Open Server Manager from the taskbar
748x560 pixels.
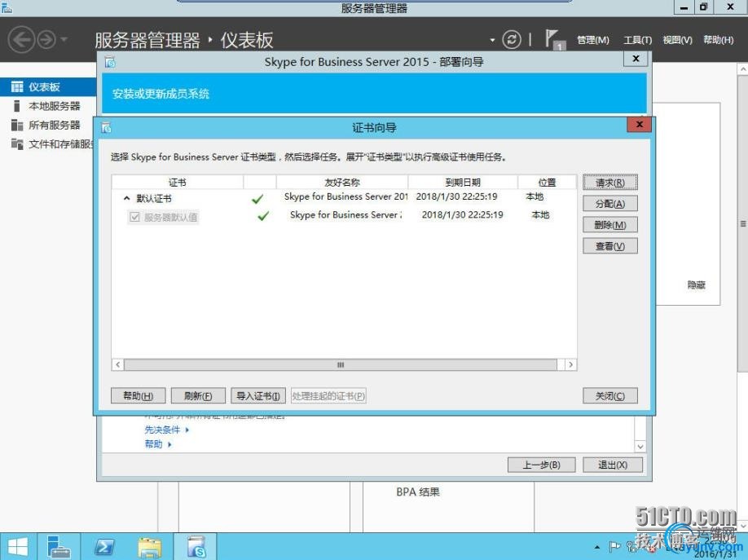point(59,547)
